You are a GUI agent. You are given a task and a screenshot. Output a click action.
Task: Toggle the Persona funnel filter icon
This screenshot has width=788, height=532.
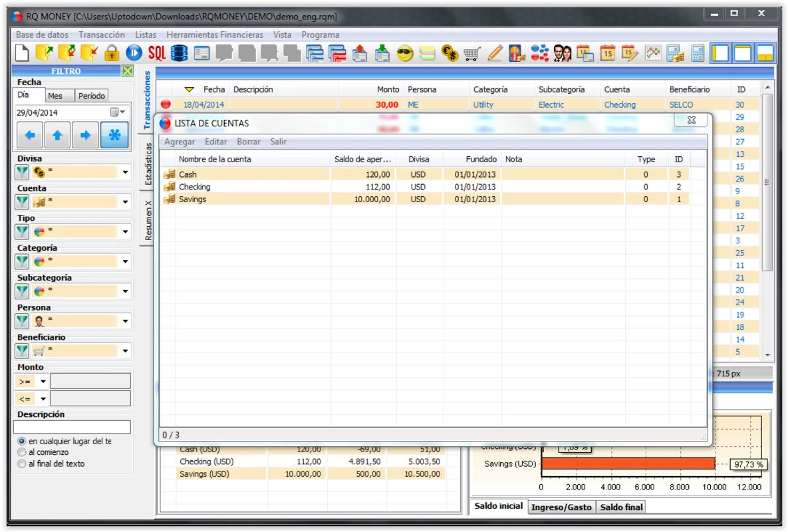(x=22, y=321)
